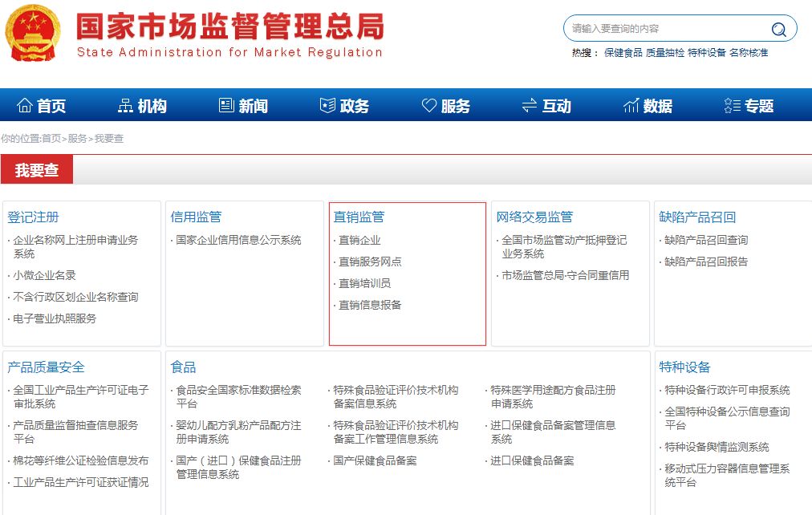812x515 pixels.
Task: Open 产品质量监督抽查信息服务平台 link
Action: click(75, 432)
